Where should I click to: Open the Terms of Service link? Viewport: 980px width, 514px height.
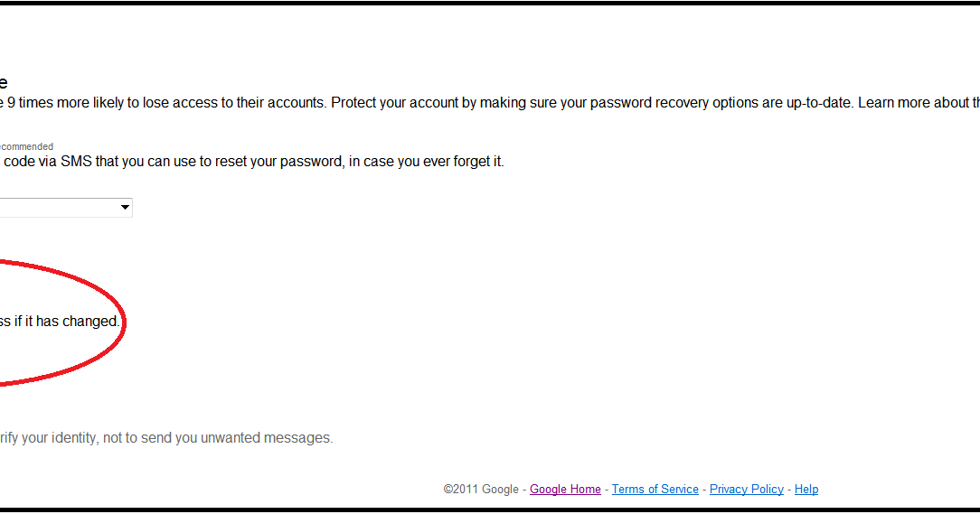tap(655, 489)
